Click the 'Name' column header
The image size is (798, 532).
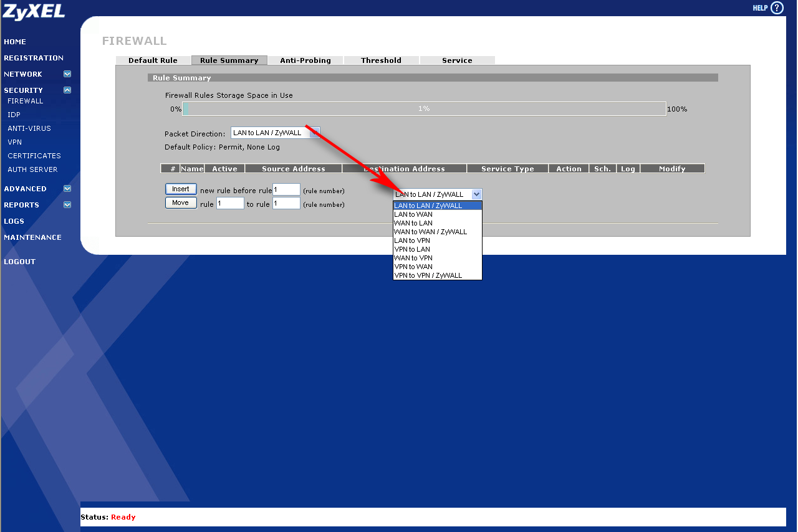193,168
